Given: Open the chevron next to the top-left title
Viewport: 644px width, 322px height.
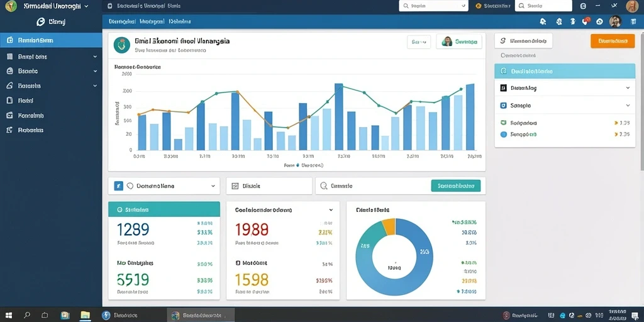Looking at the screenshot, I should [x=86, y=6].
